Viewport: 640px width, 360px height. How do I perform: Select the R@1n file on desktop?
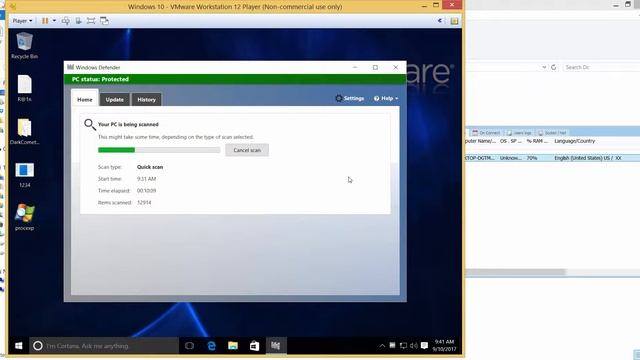coord(24,88)
